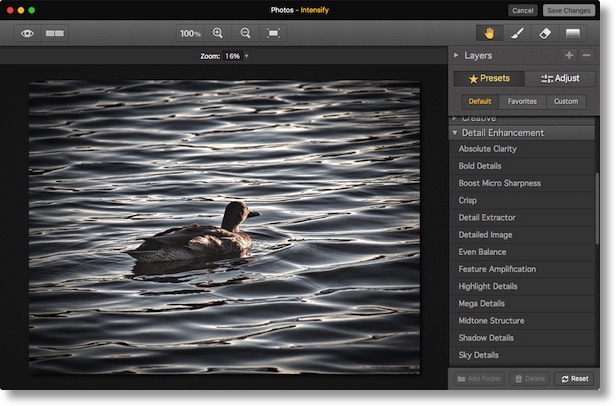The image size is (616, 406).
Task: Collapse the Detail Enhancement category
Action: [455, 132]
